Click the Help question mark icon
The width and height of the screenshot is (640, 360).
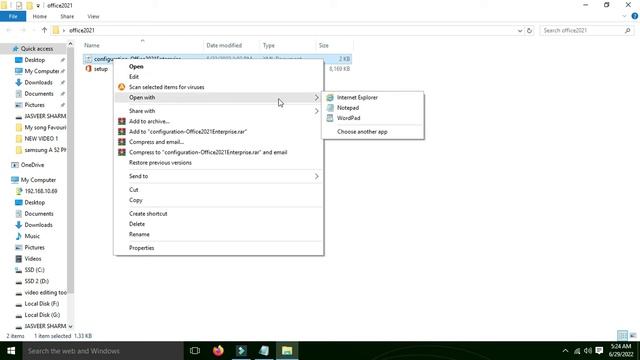pos(635,16)
